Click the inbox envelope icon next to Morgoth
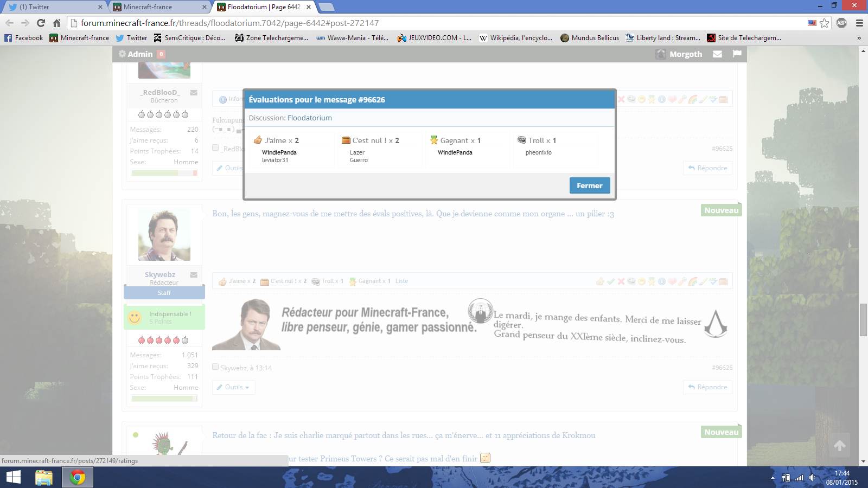868x488 pixels. pos(717,54)
